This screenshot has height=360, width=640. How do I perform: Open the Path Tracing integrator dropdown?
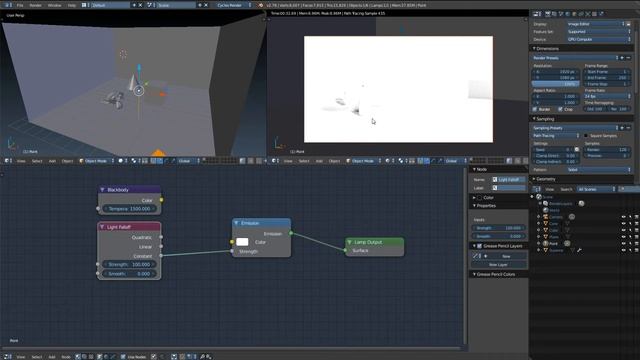556,136
